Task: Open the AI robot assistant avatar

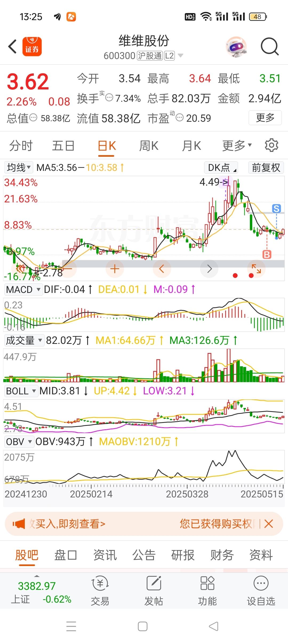Action: (x=236, y=47)
